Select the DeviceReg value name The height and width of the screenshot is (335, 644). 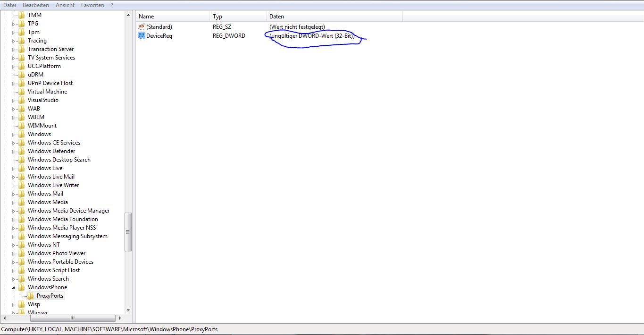pyautogui.click(x=159, y=35)
